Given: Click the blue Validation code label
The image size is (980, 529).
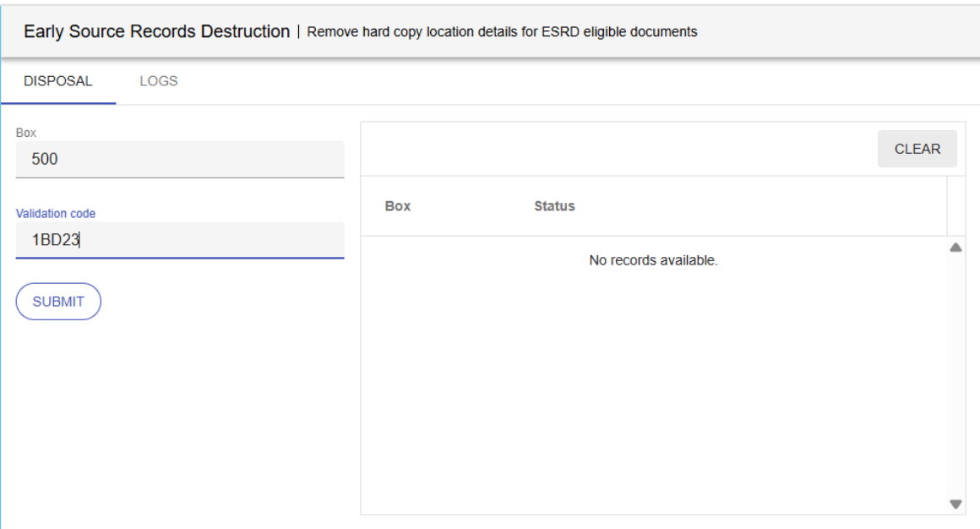Looking at the screenshot, I should [56, 214].
